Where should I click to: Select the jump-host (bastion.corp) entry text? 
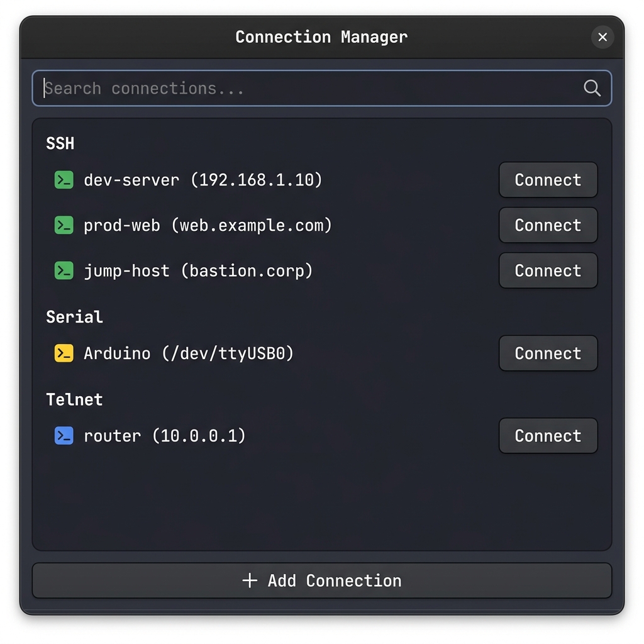click(198, 271)
